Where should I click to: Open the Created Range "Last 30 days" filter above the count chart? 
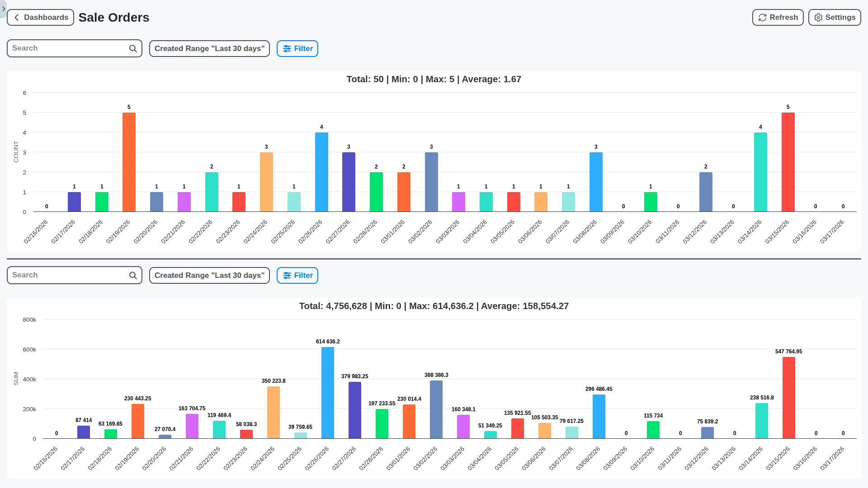[x=209, y=48]
